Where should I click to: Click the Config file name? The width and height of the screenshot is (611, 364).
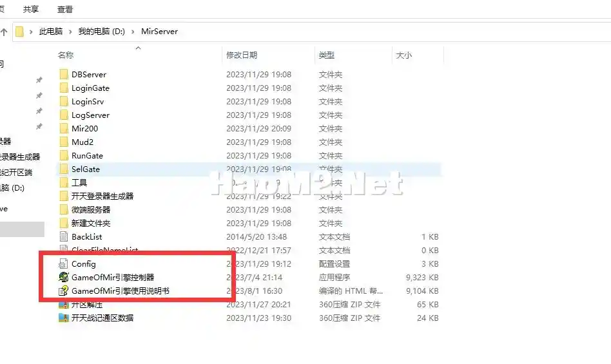[83, 264]
